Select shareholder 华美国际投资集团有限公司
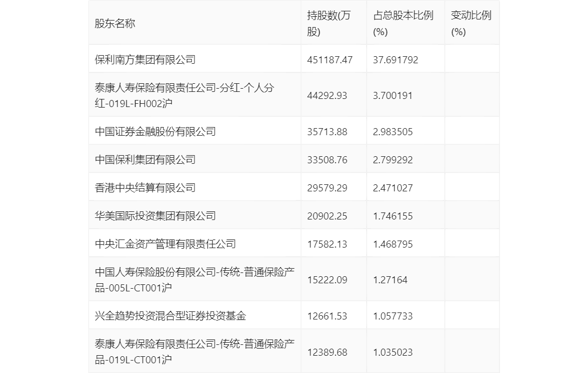The width and height of the screenshot is (588, 373). pos(156,216)
